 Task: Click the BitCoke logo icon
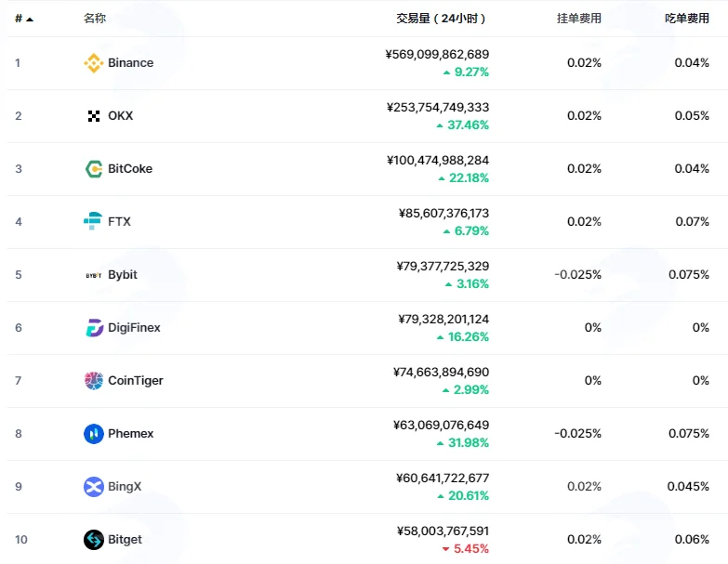(x=93, y=169)
